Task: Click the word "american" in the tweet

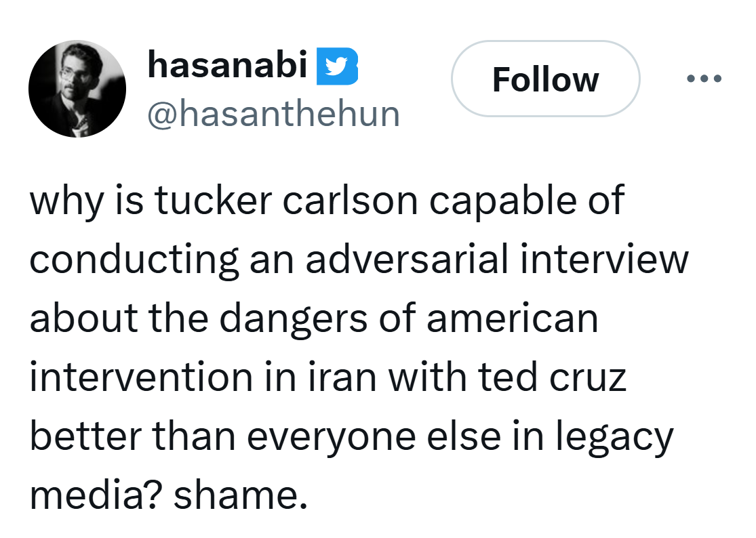Action: click(x=513, y=319)
